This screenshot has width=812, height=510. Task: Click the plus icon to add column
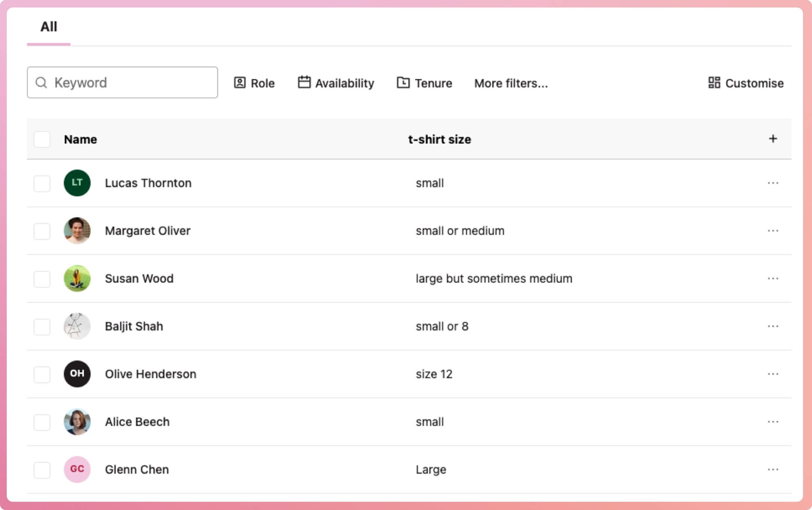pos(773,139)
